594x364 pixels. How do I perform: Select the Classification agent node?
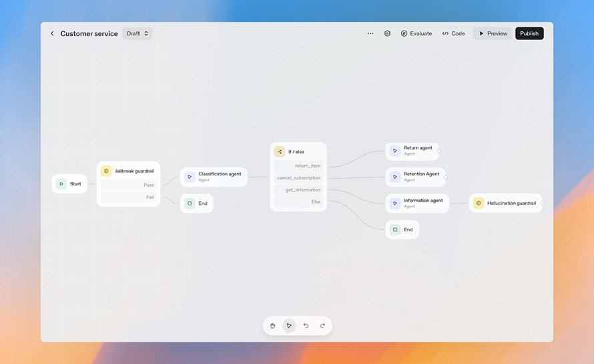click(x=214, y=177)
